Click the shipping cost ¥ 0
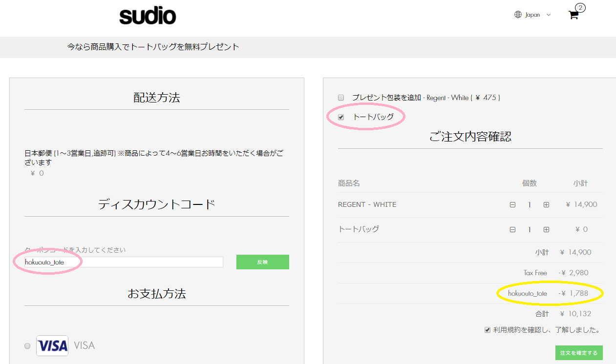 [x=37, y=173]
